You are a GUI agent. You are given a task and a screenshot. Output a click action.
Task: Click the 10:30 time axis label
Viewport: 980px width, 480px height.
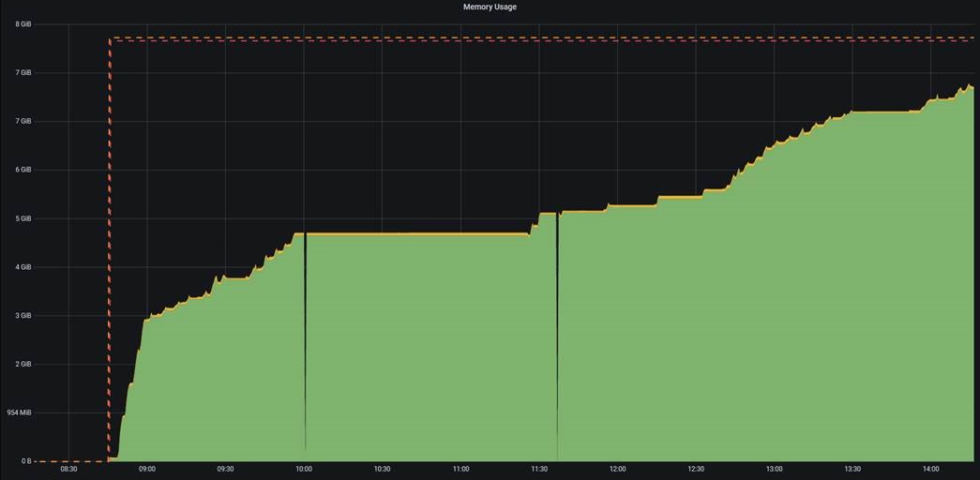click(x=383, y=469)
